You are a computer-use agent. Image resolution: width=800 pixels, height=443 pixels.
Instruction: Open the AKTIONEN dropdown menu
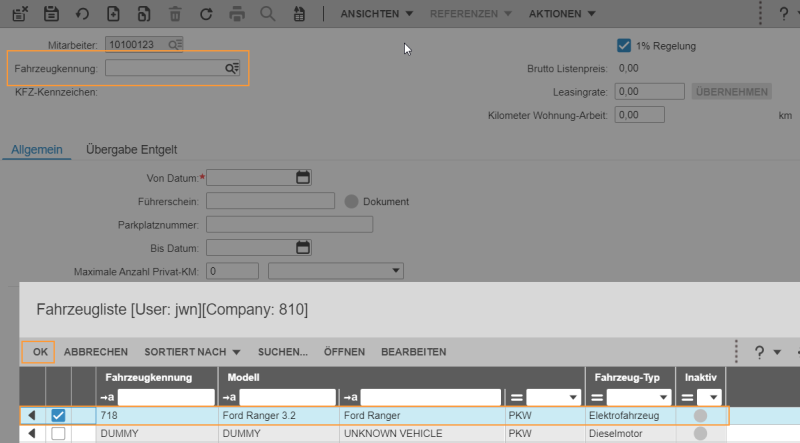tap(562, 14)
